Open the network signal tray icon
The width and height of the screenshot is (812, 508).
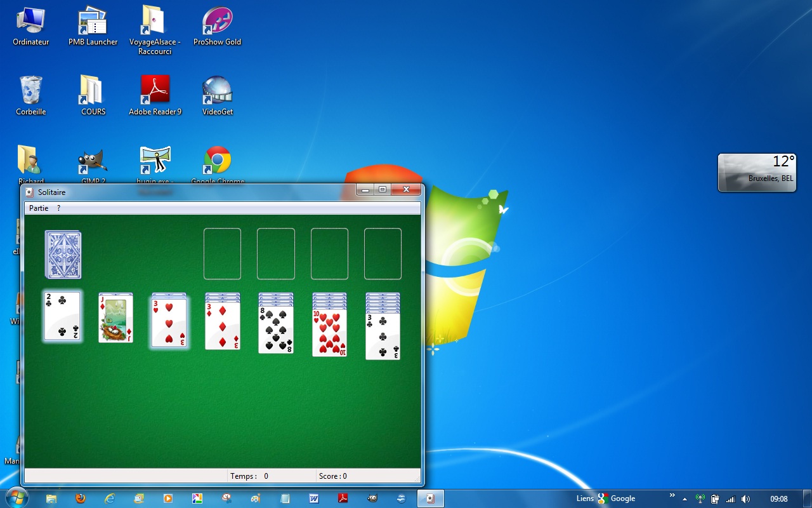[731, 499]
